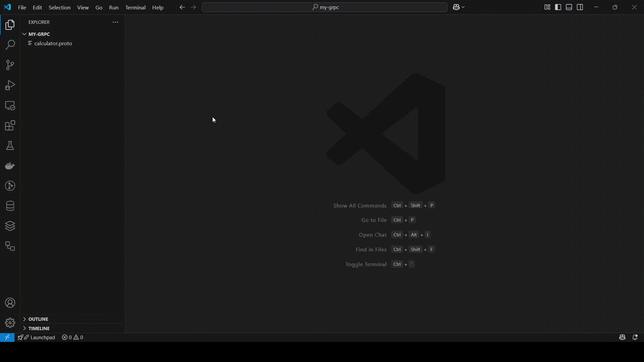Open the connected squares icon in activity bar

(x=10, y=246)
